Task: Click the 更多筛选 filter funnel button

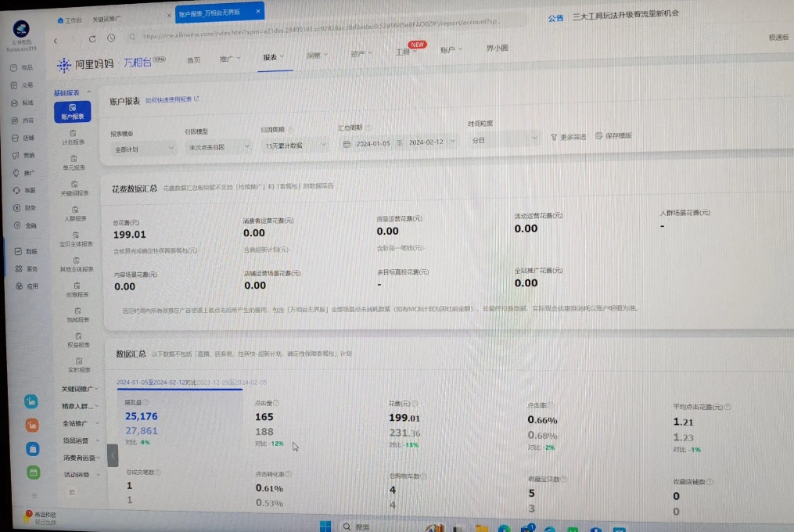Action: 568,137
